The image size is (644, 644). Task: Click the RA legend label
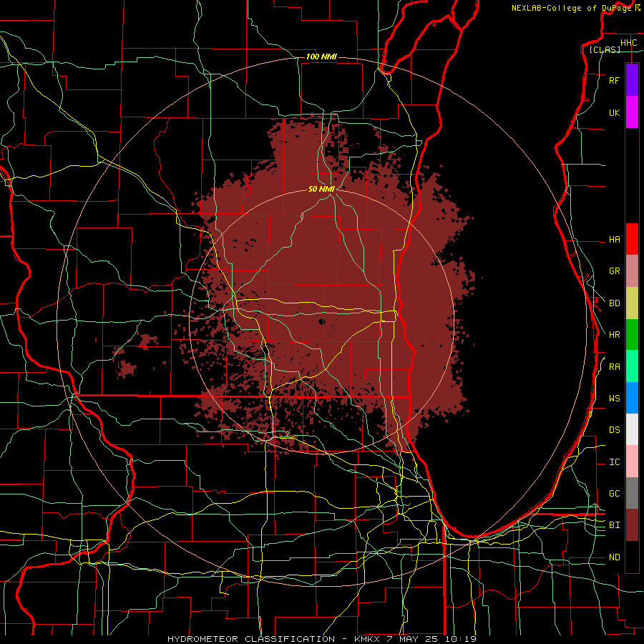tap(614, 367)
